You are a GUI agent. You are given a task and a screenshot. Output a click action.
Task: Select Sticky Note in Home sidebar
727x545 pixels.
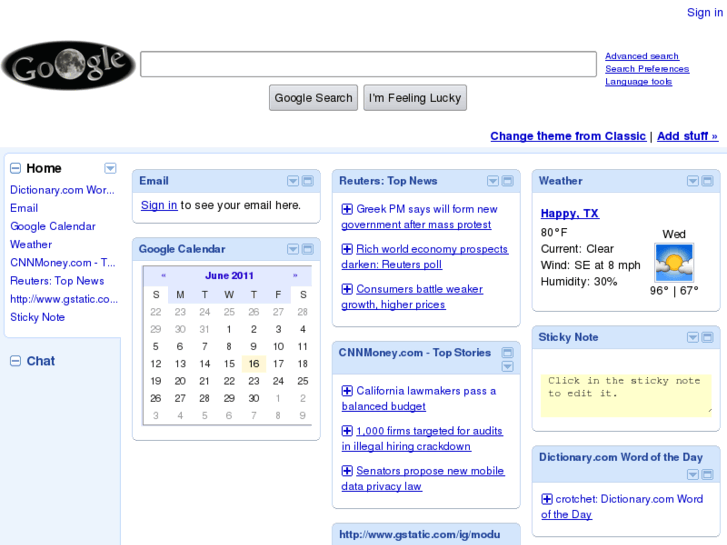38,317
